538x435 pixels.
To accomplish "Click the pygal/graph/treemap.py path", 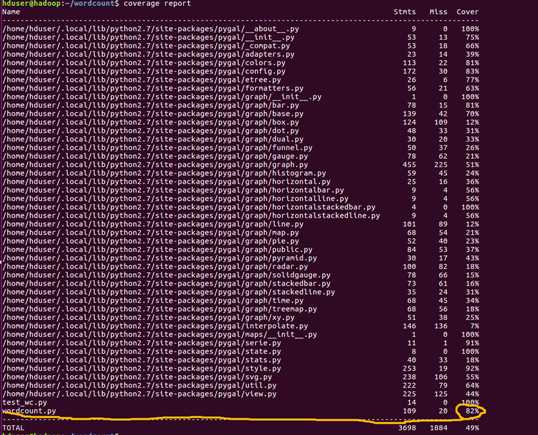I will (x=160, y=309).
